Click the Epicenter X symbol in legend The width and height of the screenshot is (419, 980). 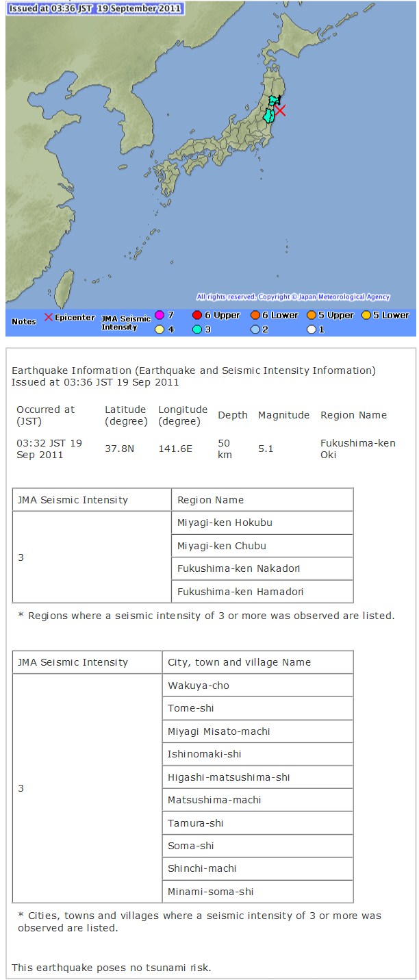click(x=49, y=318)
